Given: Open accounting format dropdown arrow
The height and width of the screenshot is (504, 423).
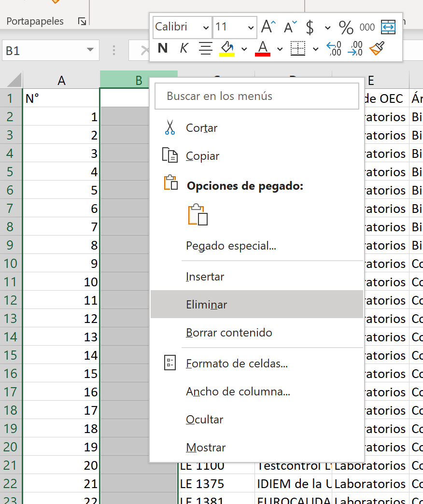Looking at the screenshot, I should pyautogui.click(x=327, y=28).
